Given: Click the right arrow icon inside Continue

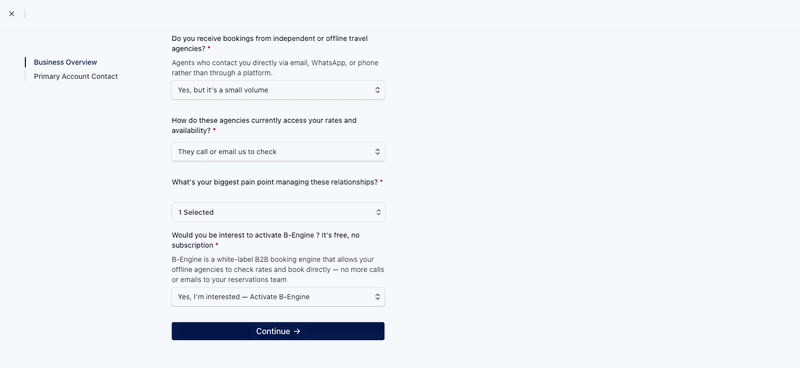Looking at the screenshot, I should pyautogui.click(x=297, y=331).
